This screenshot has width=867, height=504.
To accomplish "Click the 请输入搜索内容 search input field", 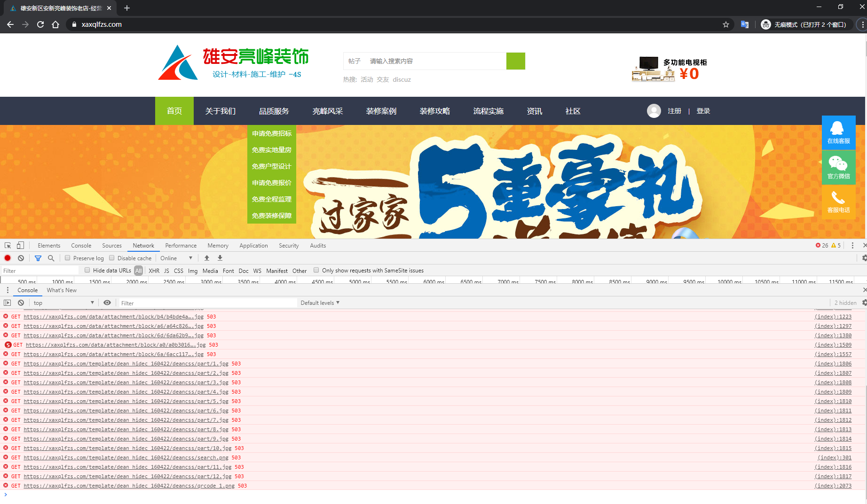I will pos(435,61).
